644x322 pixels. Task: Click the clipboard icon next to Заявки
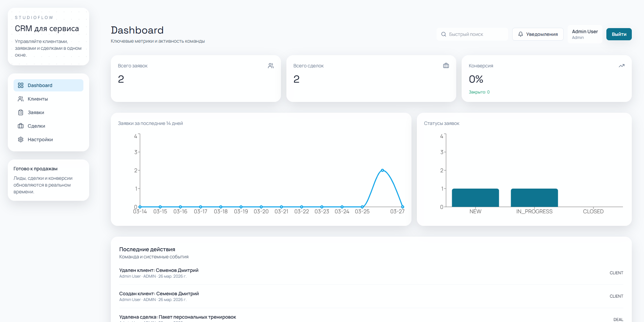20,112
